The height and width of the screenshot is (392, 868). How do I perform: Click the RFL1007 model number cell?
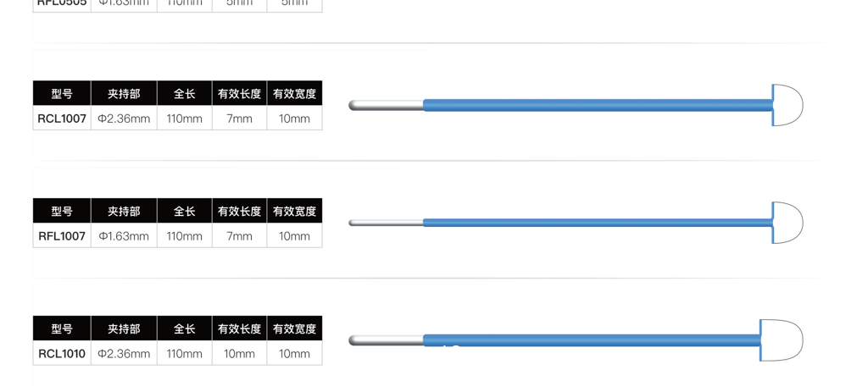(62, 236)
